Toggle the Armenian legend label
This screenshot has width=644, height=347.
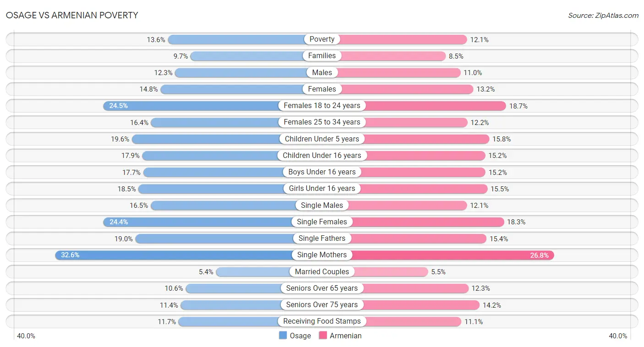tap(346, 336)
